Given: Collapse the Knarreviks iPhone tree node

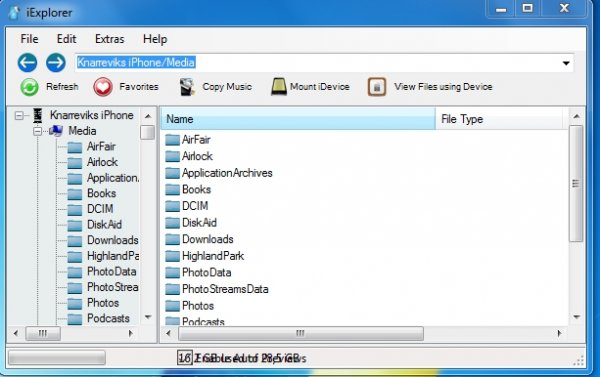Looking at the screenshot, I should click(x=19, y=115).
